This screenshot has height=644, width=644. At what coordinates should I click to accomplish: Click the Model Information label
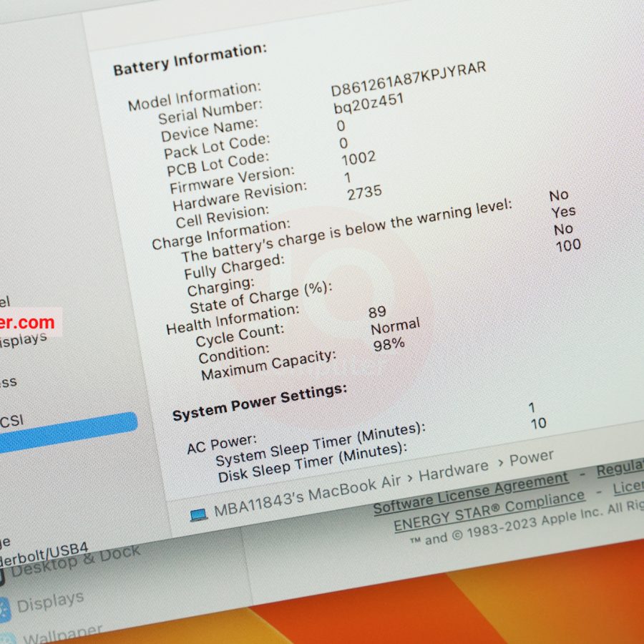[x=194, y=96]
